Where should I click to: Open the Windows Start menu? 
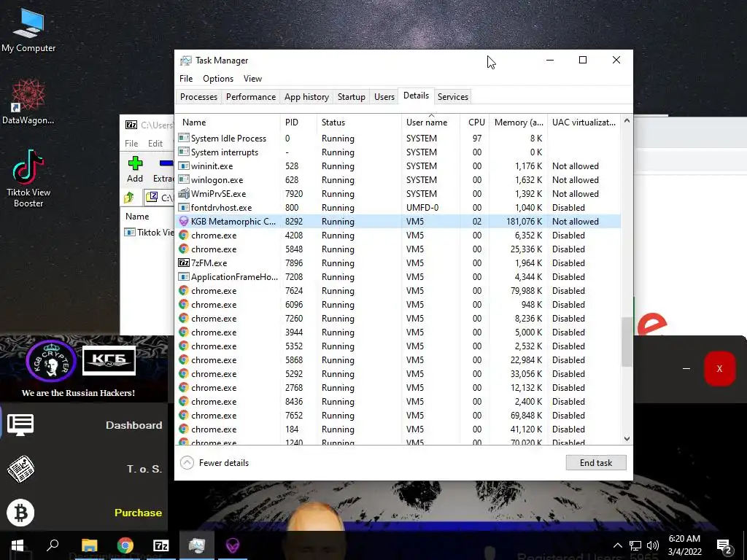[18, 545]
